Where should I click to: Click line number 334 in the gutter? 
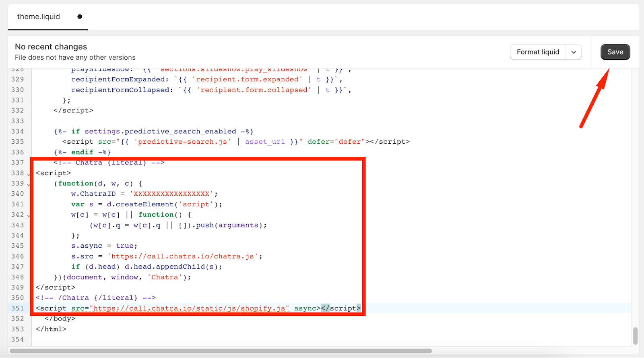18,131
